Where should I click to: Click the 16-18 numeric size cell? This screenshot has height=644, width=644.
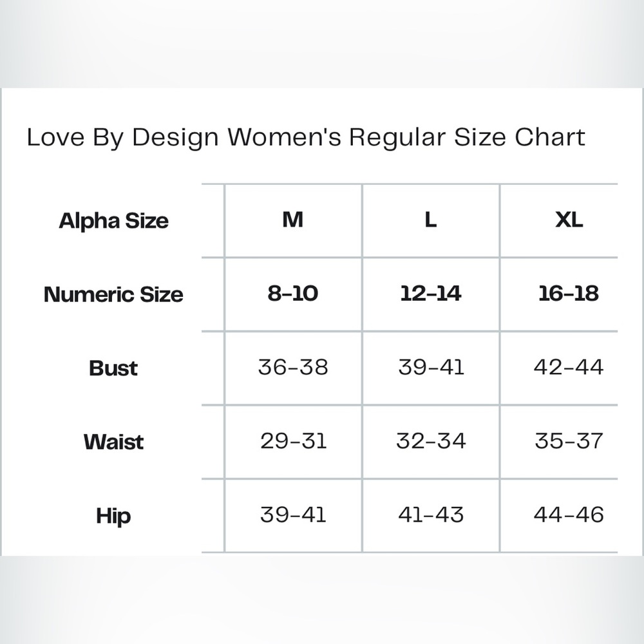[569, 293]
